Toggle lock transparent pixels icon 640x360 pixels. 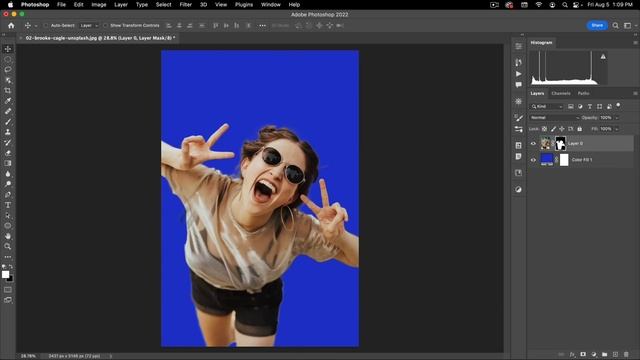point(544,129)
